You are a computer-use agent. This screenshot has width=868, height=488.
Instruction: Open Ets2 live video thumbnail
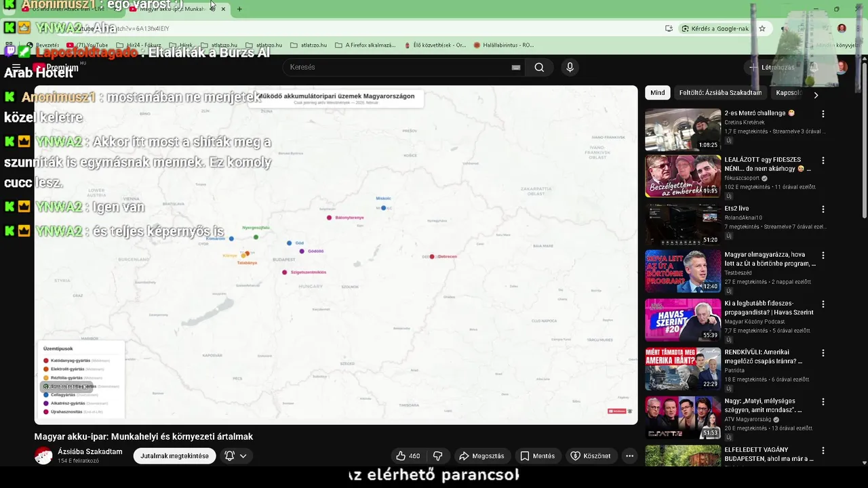[682, 224]
